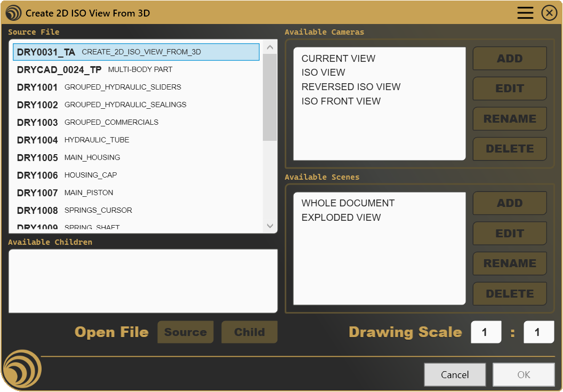Add a new camera with ADD button
The height and width of the screenshot is (392, 563).
click(x=510, y=58)
